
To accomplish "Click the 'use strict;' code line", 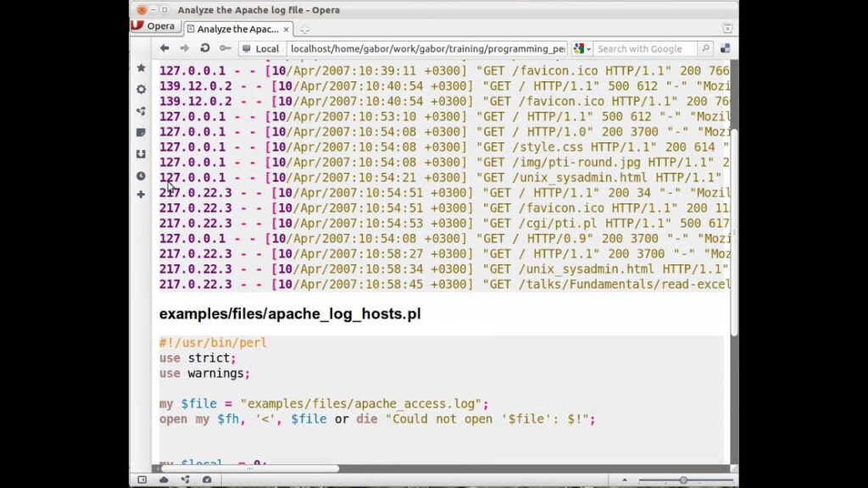I will click(198, 358).
